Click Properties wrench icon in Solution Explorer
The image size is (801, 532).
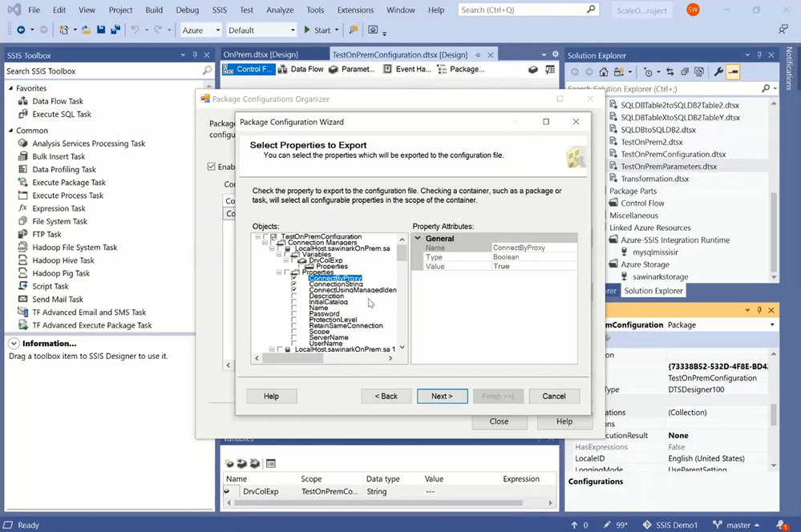click(718, 72)
